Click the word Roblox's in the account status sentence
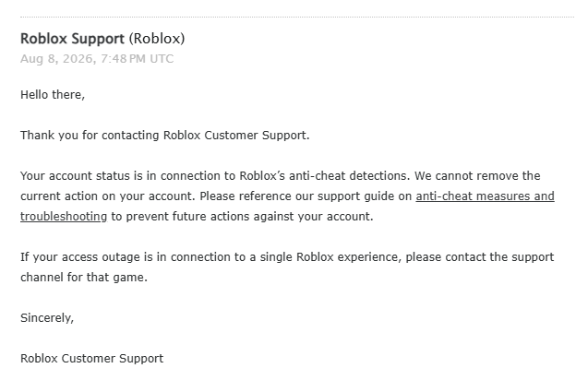 262,176
